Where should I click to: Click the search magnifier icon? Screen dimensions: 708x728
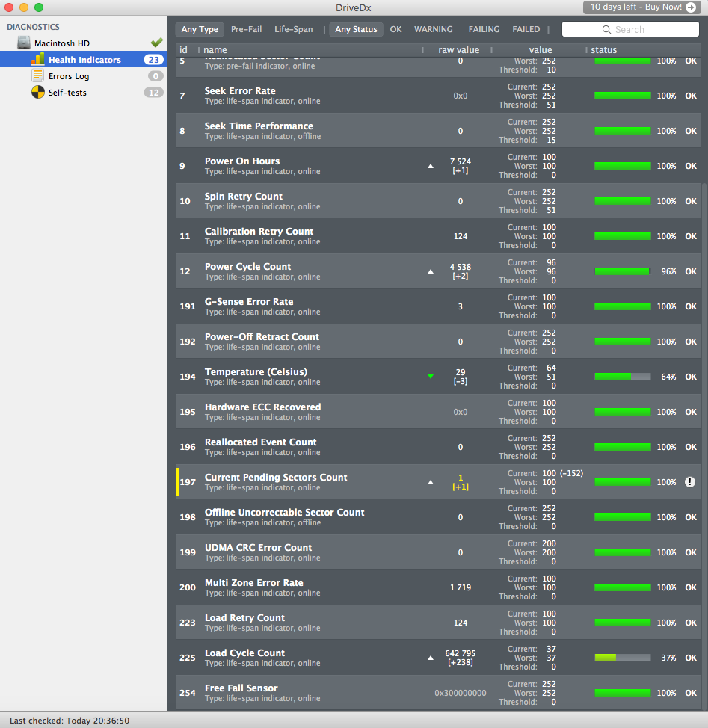[x=606, y=29]
